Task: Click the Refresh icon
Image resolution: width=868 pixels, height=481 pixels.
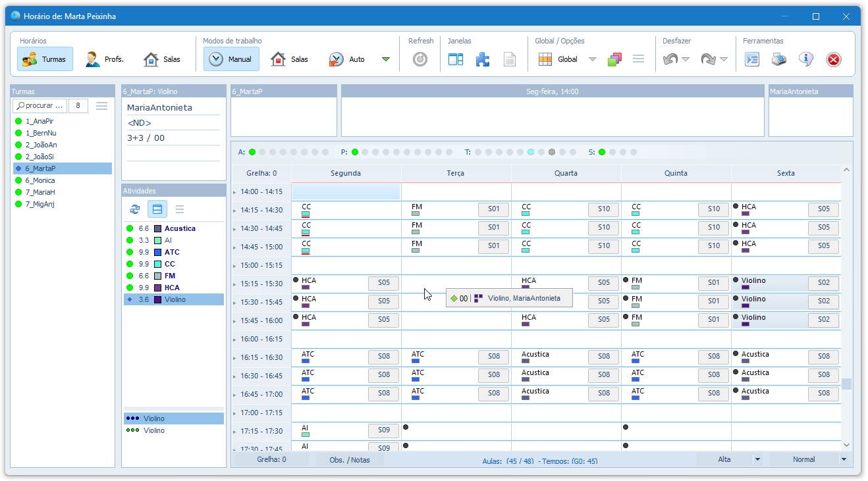Action: [x=420, y=59]
